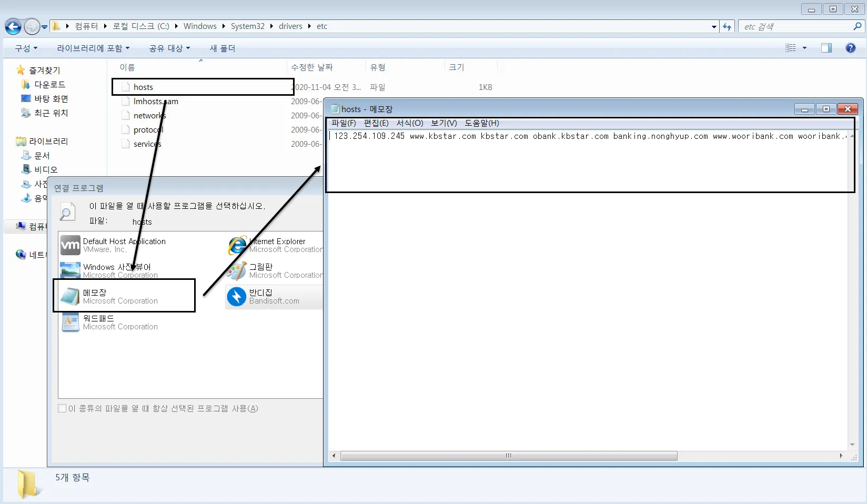The width and height of the screenshot is (867, 504).
Task: Open Notepad 편집(E) menu
Action: pyautogui.click(x=376, y=123)
